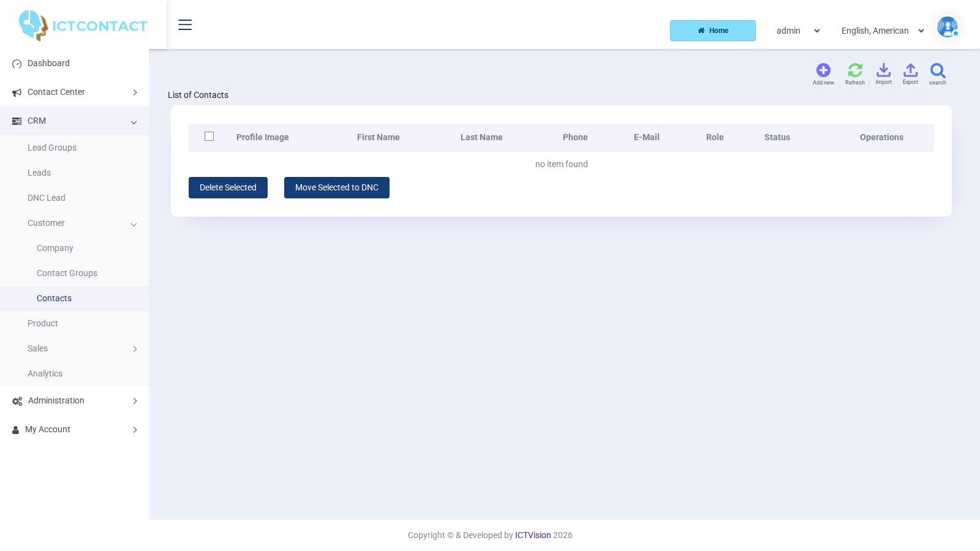Viewport: 980px width, 551px height.
Task: Tick the select-all checkbox in table header
Action: [209, 137]
